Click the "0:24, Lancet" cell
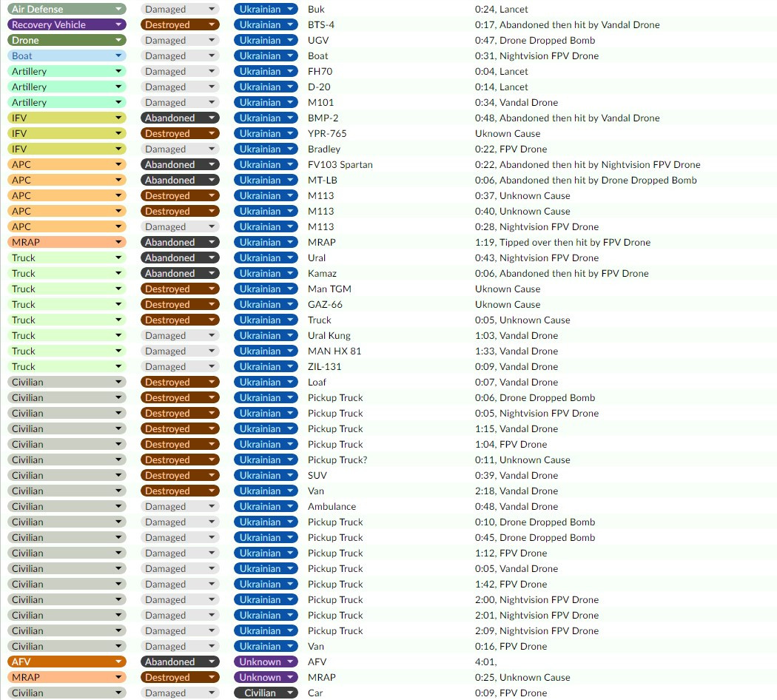This screenshot has height=700, width=777. tap(502, 9)
